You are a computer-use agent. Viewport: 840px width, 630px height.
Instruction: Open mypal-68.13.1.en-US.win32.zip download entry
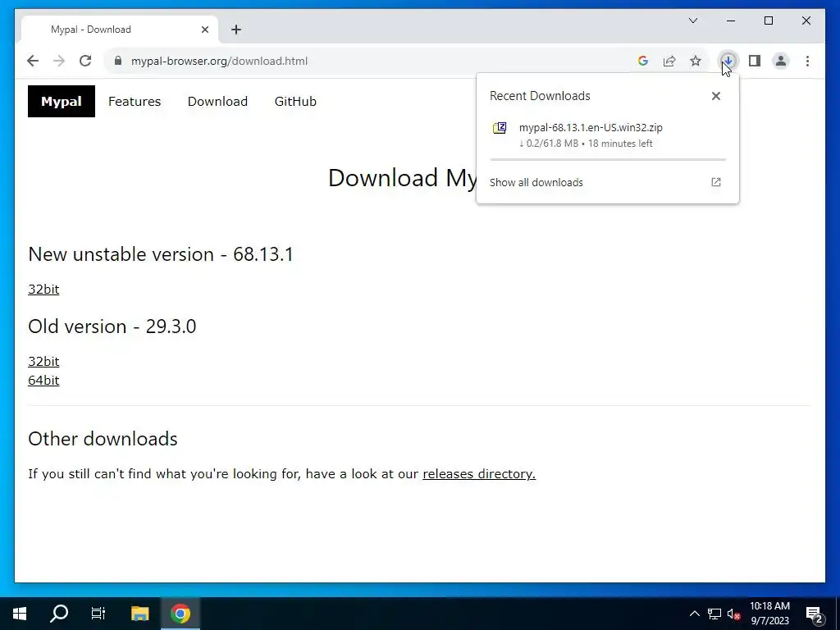(x=608, y=135)
